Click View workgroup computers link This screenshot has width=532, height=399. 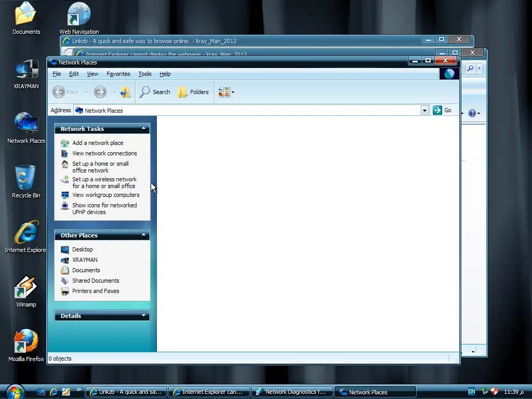point(106,195)
